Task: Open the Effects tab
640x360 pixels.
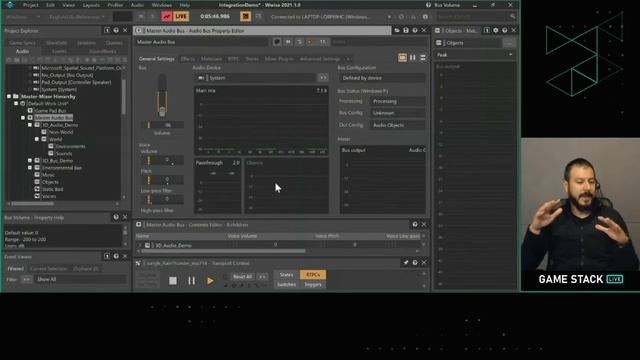Action: (x=187, y=59)
